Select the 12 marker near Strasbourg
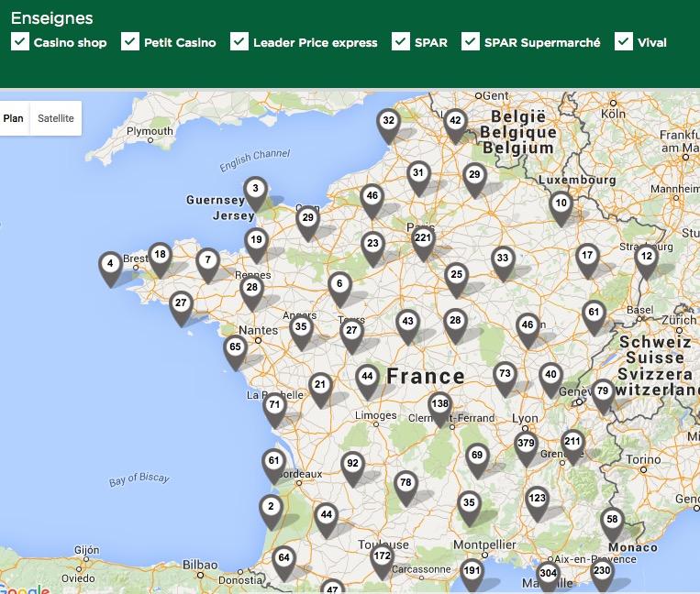Image resolution: width=700 pixels, height=594 pixels. coord(647,262)
